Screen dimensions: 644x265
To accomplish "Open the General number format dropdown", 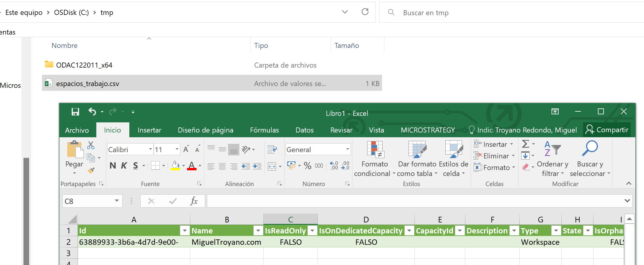I will tap(347, 149).
